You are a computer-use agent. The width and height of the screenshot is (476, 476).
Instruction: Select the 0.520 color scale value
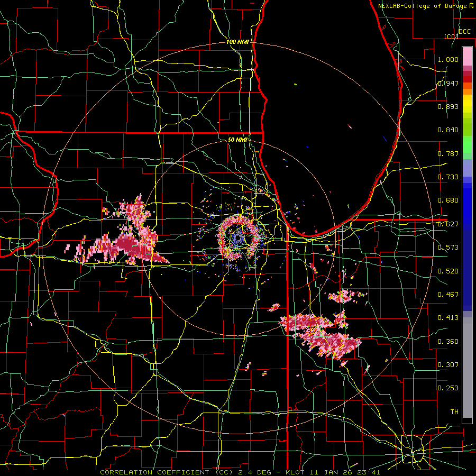(x=448, y=271)
